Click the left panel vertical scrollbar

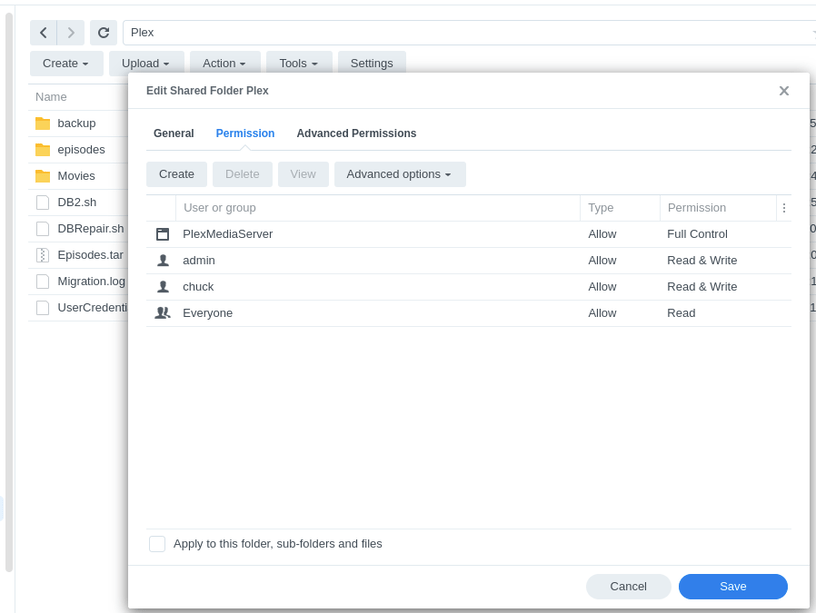(x=9, y=291)
